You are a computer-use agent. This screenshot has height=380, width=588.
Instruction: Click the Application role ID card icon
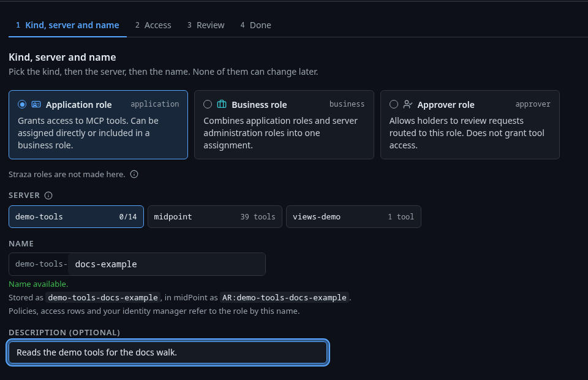tap(36, 104)
